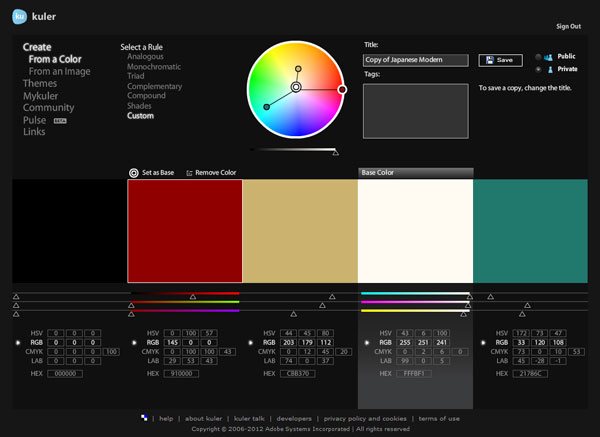Choose From a Color option
Image resolution: width=600 pixels, height=437 pixels.
click(55, 59)
